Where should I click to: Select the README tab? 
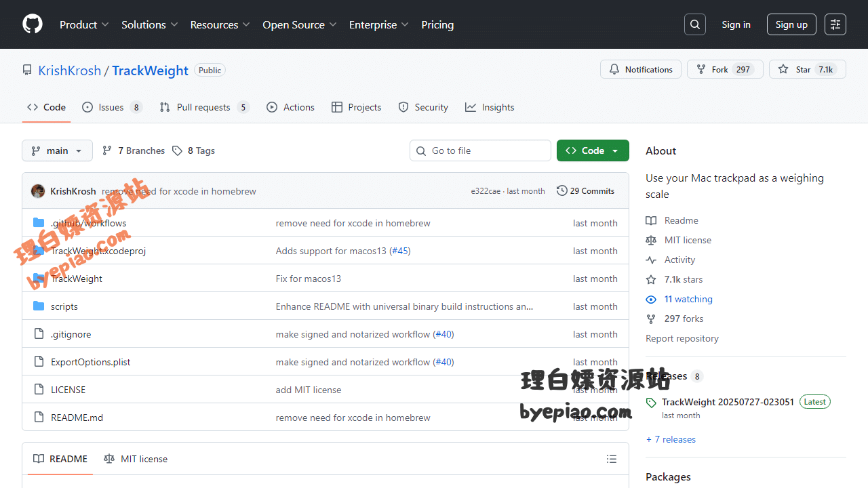[x=61, y=459]
